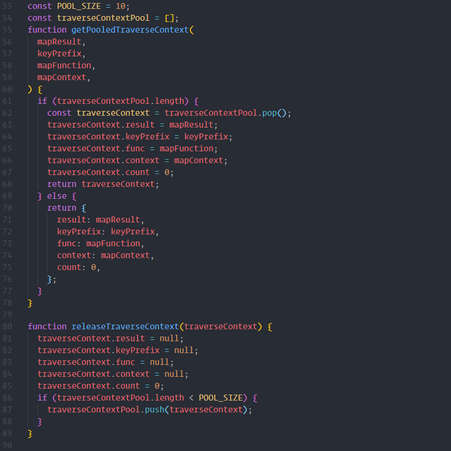Click traverseContext.count assignment on line 67
This screenshot has width=451, height=451.
click(x=110, y=172)
